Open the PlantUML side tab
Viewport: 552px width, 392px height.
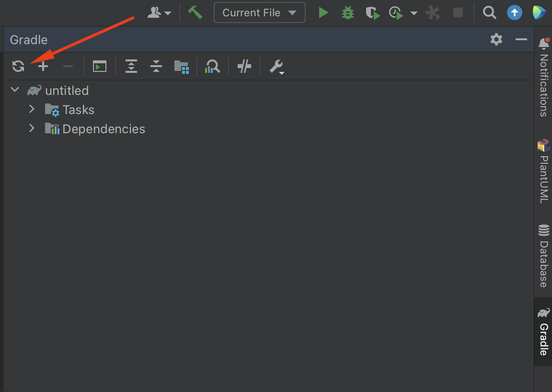coord(543,172)
